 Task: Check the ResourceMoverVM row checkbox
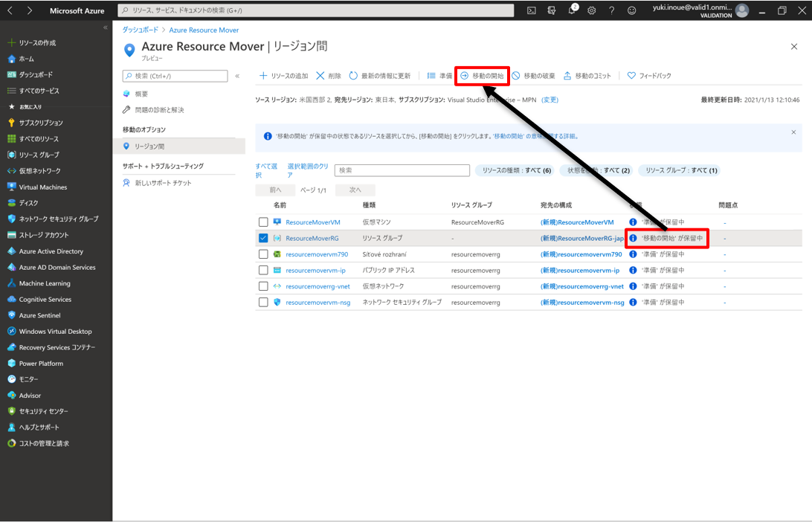[263, 222]
